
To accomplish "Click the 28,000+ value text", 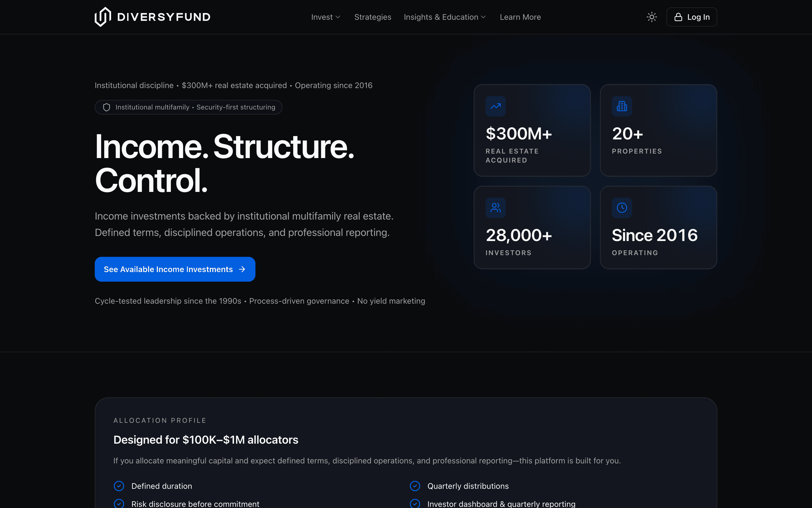I will (x=519, y=235).
